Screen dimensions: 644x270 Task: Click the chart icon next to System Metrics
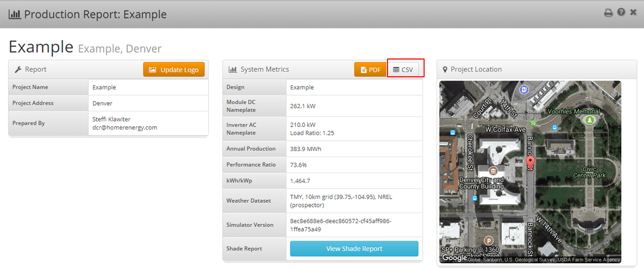(233, 70)
